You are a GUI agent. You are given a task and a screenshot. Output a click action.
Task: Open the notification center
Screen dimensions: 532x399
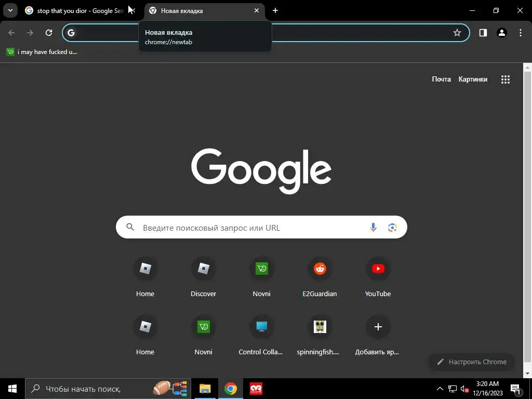(515, 389)
